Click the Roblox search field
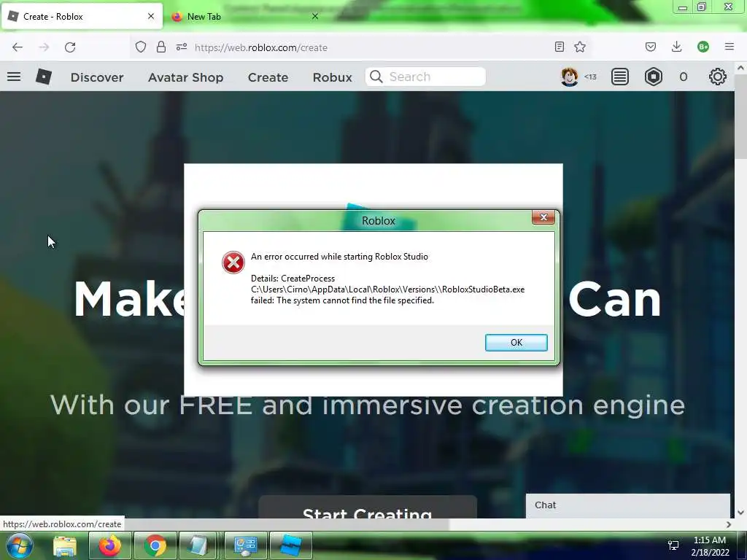 (x=425, y=77)
